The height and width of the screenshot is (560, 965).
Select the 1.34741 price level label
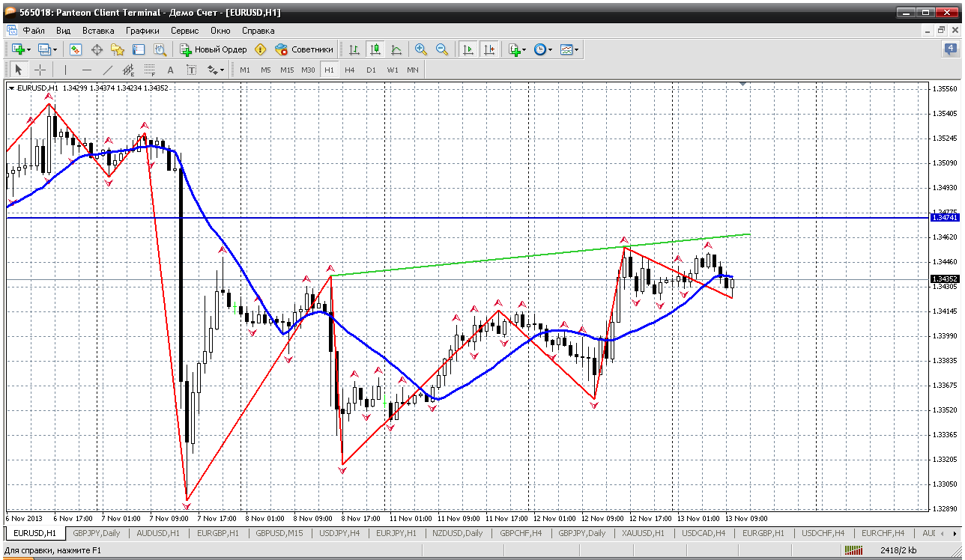945,217
